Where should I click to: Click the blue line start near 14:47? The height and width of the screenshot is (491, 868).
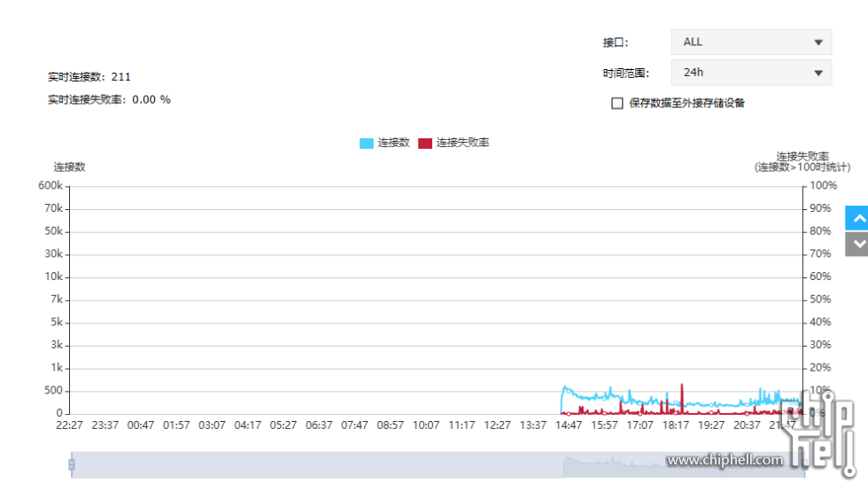tap(564, 388)
